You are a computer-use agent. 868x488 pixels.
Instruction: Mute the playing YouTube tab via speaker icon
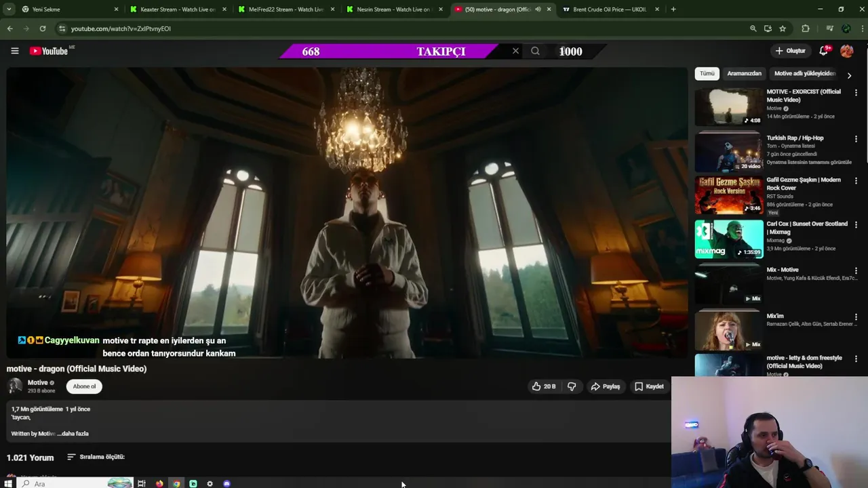[x=538, y=9]
